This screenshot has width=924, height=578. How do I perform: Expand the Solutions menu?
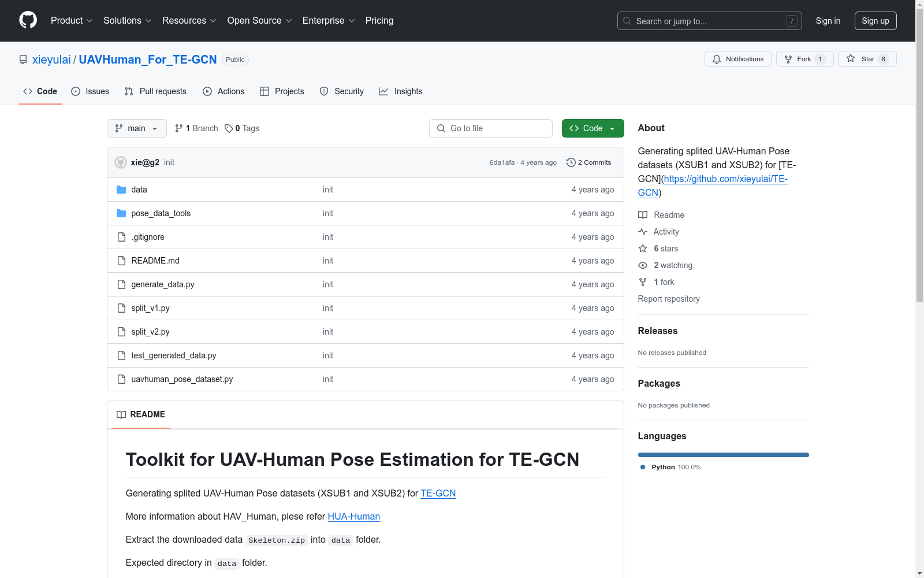(x=128, y=20)
